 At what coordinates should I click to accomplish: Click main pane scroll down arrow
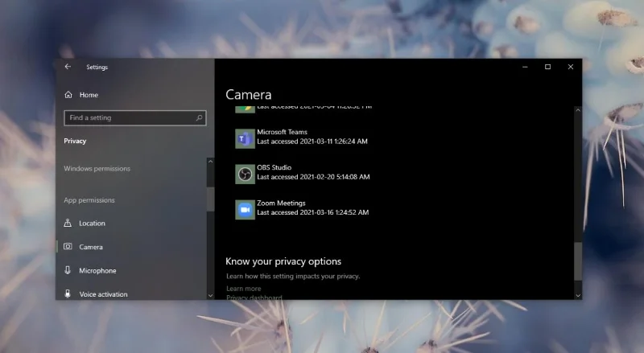(578, 295)
